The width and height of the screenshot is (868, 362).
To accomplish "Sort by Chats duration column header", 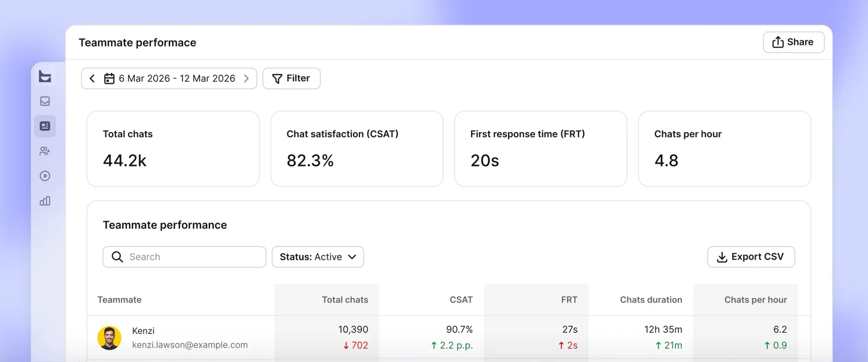I will click(x=651, y=300).
